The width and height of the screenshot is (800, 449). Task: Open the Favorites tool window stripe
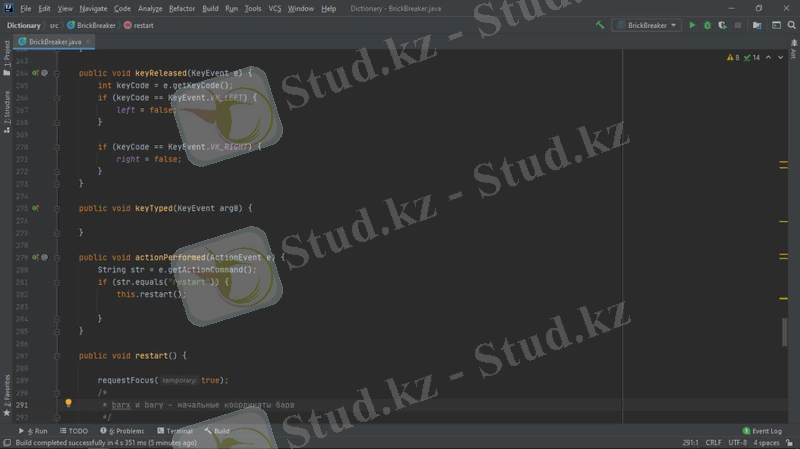pos(7,395)
